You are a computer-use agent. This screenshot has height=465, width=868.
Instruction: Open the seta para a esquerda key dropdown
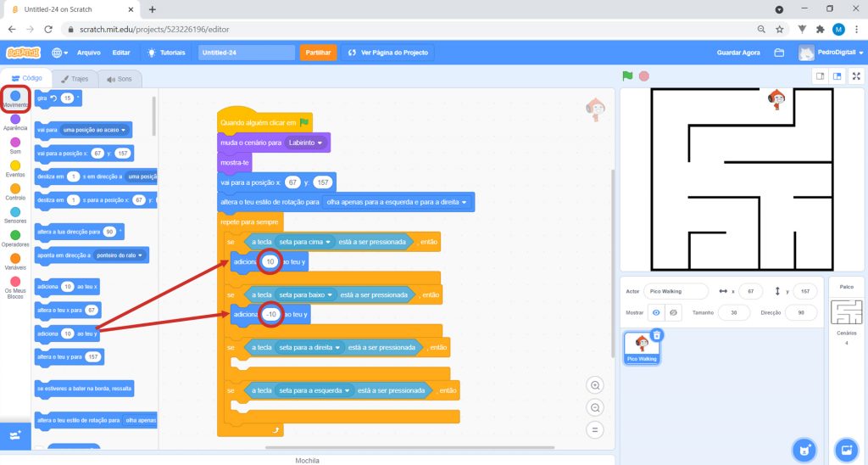pos(314,390)
